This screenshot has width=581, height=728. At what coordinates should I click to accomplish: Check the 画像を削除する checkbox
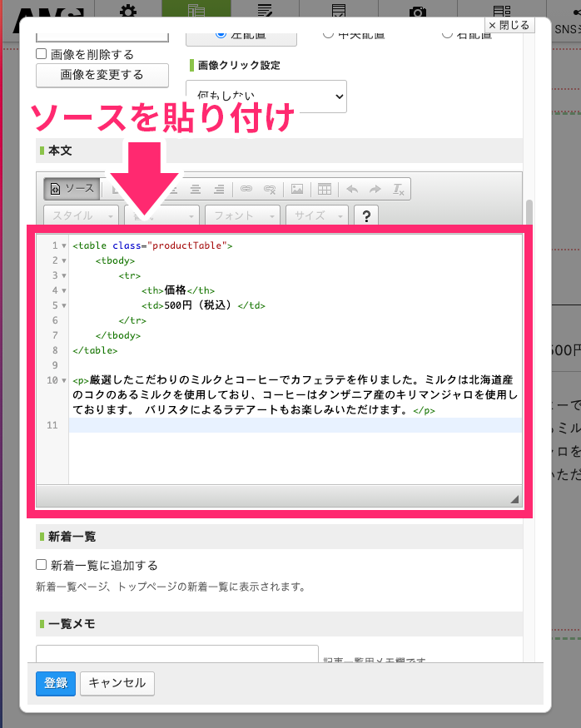coord(42,54)
